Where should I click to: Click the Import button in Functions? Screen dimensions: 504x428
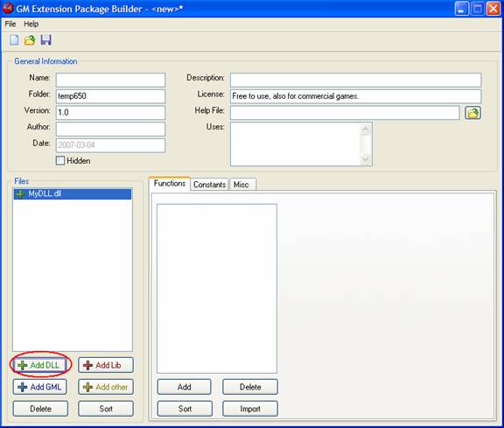(250, 409)
